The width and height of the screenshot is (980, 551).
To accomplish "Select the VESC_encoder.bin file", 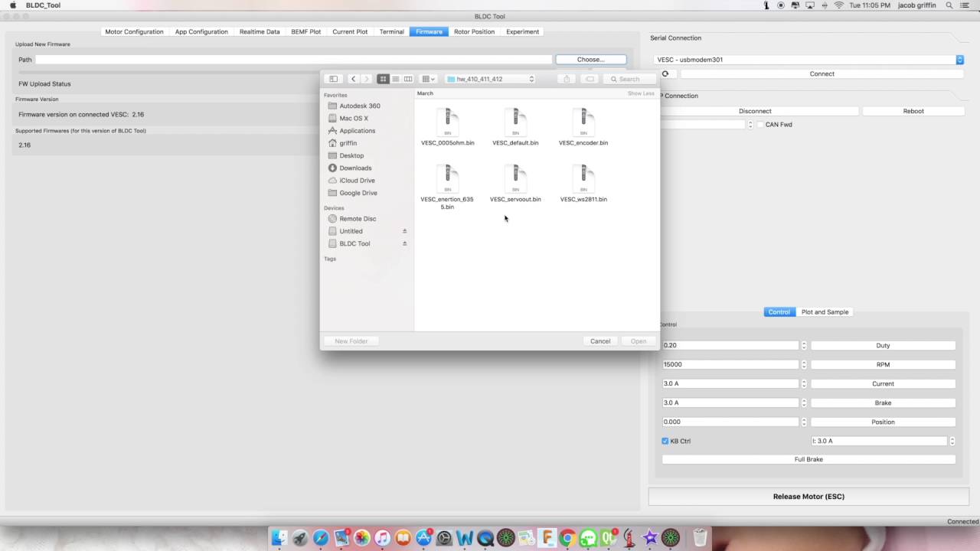I will click(583, 127).
